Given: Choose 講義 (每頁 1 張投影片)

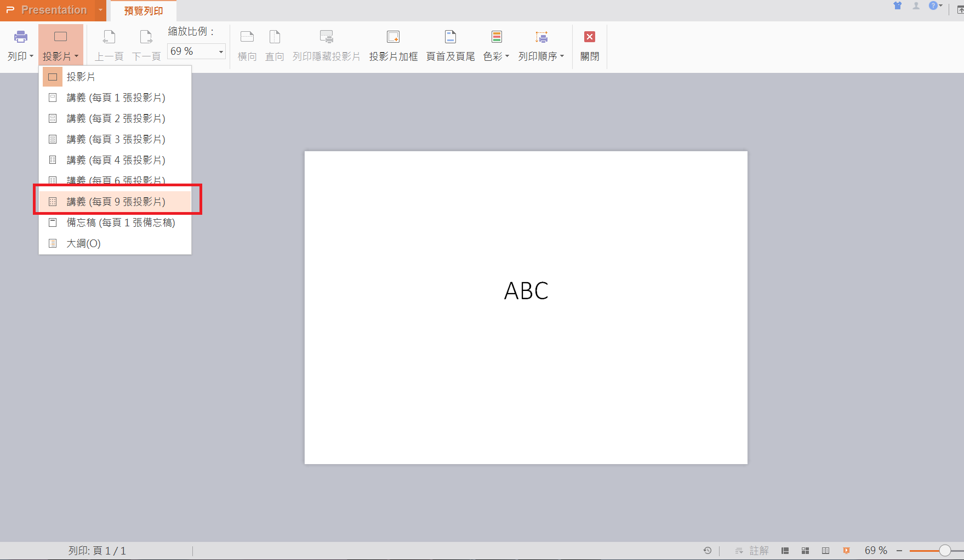Looking at the screenshot, I should (x=115, y=98).
